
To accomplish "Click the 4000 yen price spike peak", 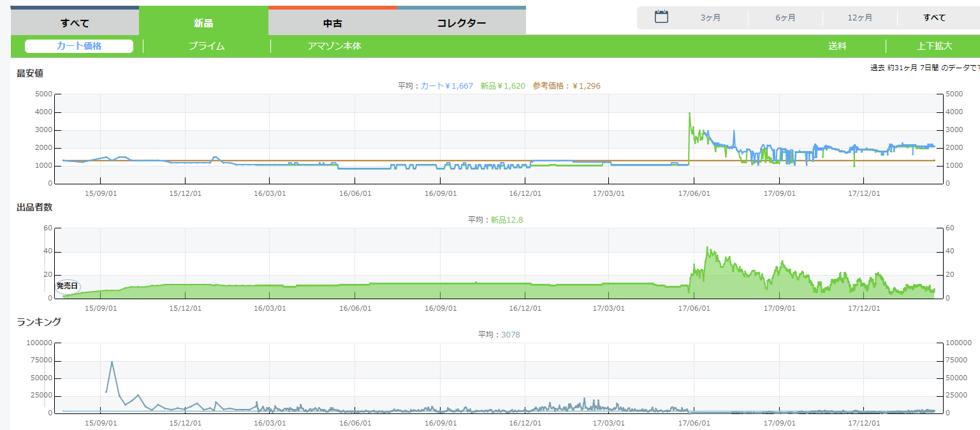I will tap(690, 114).
